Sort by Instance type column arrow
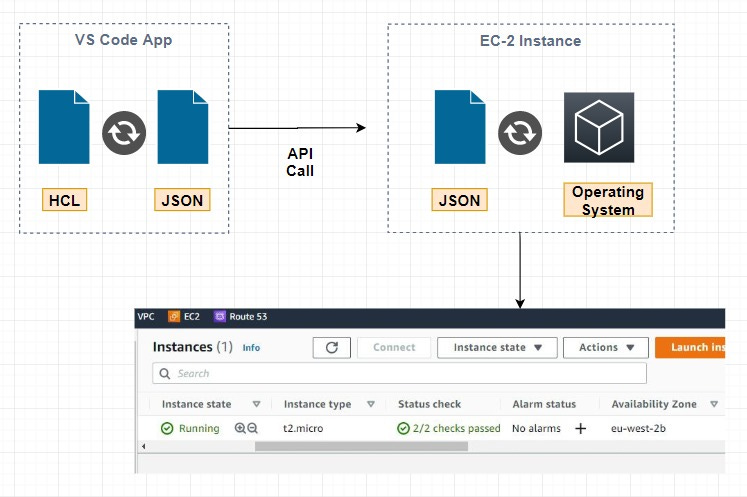The image size is (747, 497). click(371, 404)
